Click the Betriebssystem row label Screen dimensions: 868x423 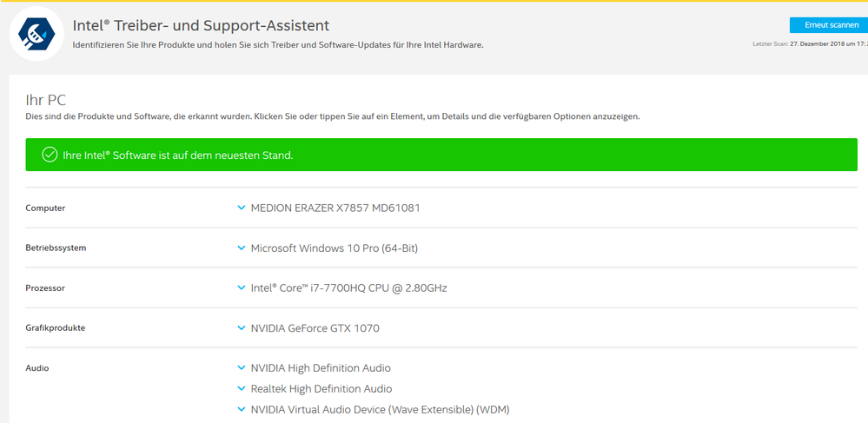tap(56, 248)
